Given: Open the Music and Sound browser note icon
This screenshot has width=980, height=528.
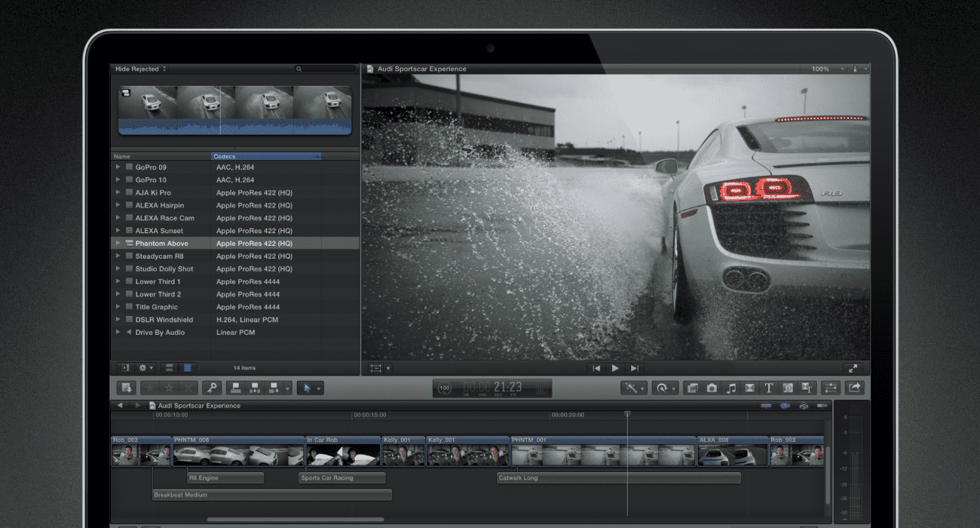Looking at the screenshot, I should (x=730, y=388).
